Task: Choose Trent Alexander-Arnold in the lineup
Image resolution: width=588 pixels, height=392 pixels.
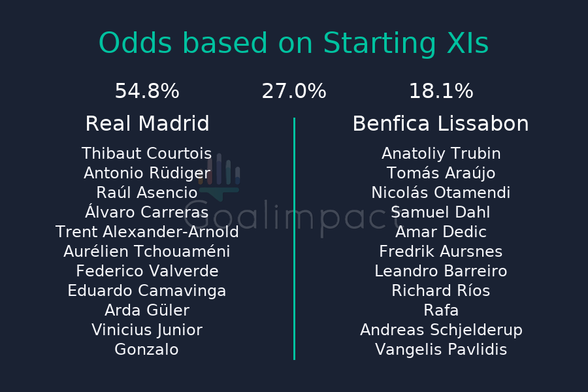Action: [147, 232]
